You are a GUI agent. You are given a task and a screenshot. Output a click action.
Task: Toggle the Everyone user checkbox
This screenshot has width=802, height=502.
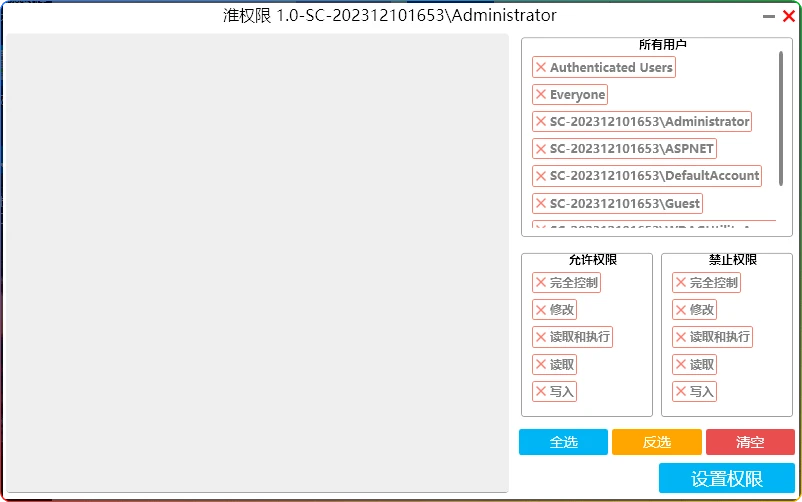pos(570,95)
